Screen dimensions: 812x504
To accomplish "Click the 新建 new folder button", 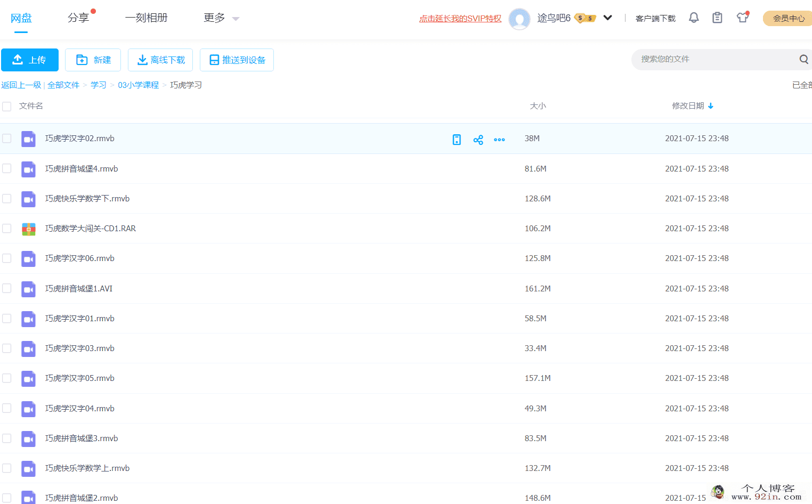I will point(93,60).
